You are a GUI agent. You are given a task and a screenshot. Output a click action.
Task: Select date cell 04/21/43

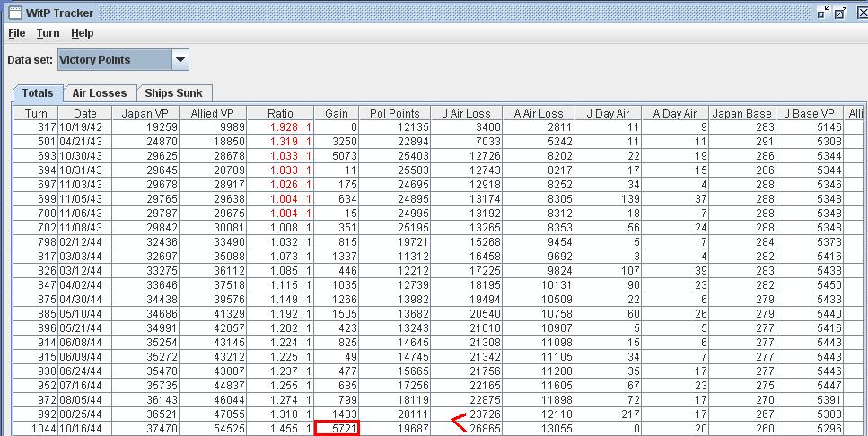pos(84,142)
